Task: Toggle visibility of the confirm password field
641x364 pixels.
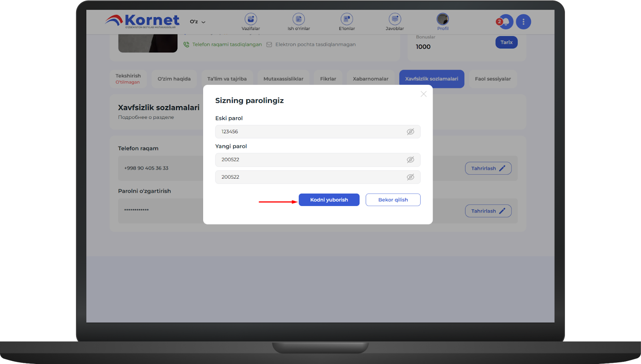Action: click(410, 177)
